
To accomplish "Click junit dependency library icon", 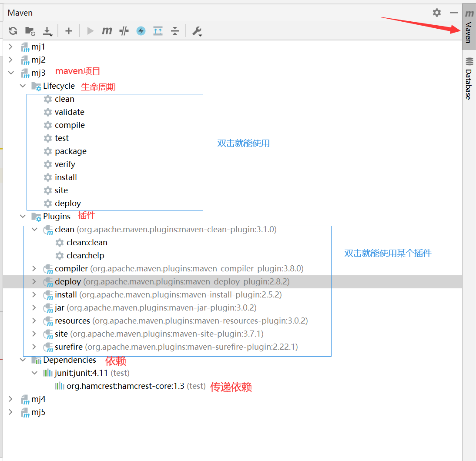I will tap(48, 373).
